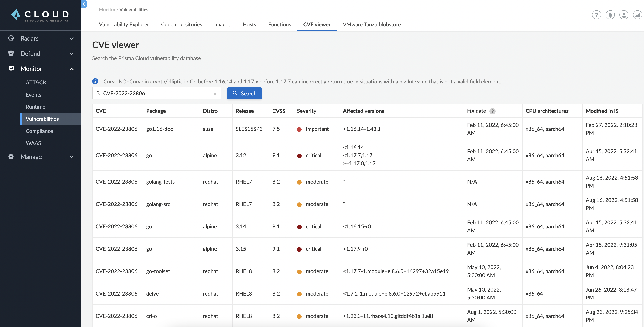Collapse the sidebar with the arrow icon
The image size is (644, 327).
pyautogui.click(x=84, y=4)
